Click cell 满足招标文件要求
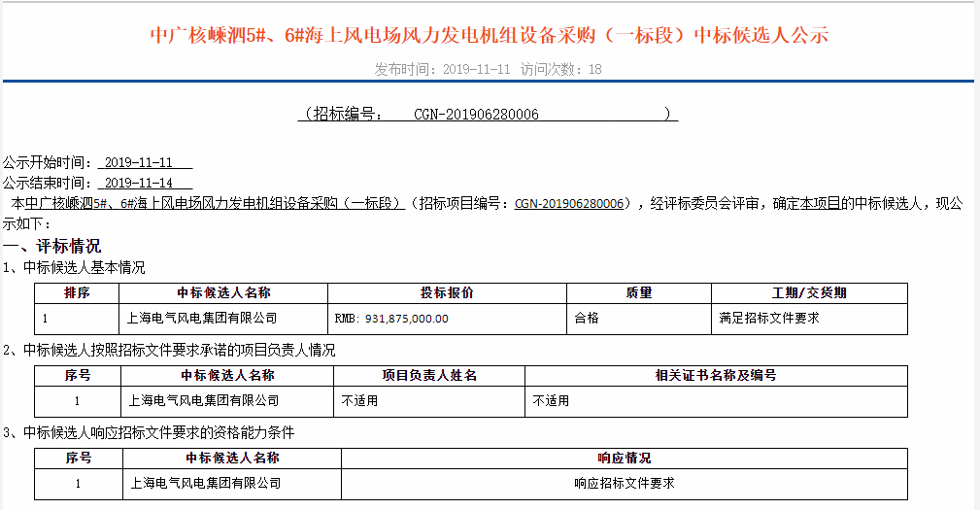Screen dimensions: 980x510 tap(768, 318)
